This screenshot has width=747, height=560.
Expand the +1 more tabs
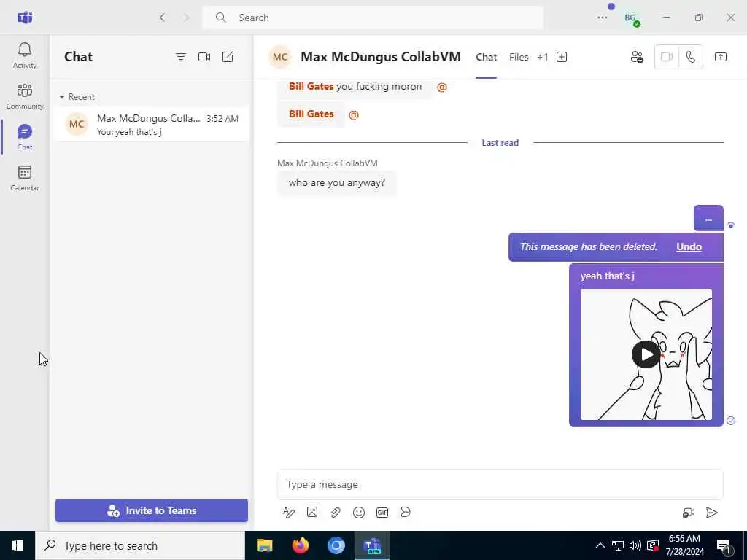pyautogui.click(x=542, y=57)
